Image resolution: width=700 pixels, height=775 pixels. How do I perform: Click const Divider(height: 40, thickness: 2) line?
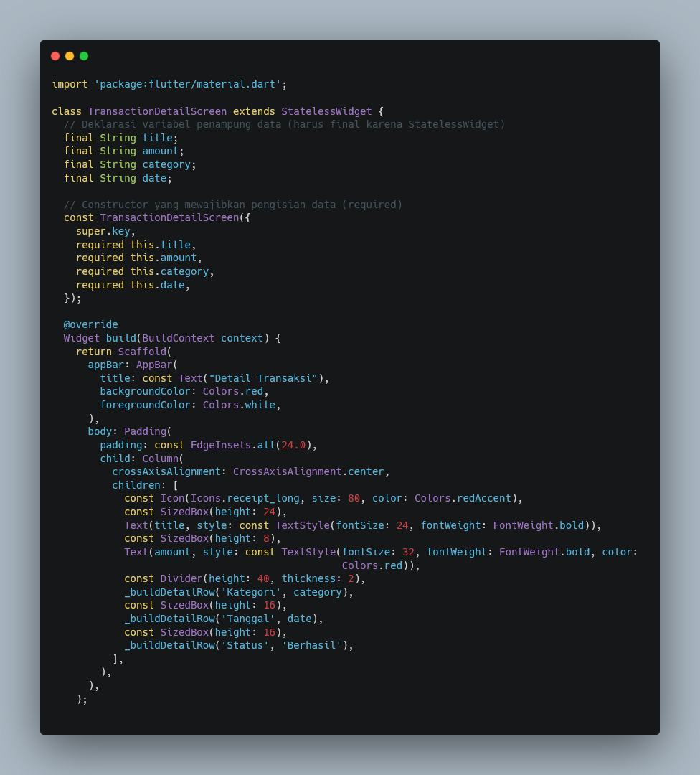[245, 579]
